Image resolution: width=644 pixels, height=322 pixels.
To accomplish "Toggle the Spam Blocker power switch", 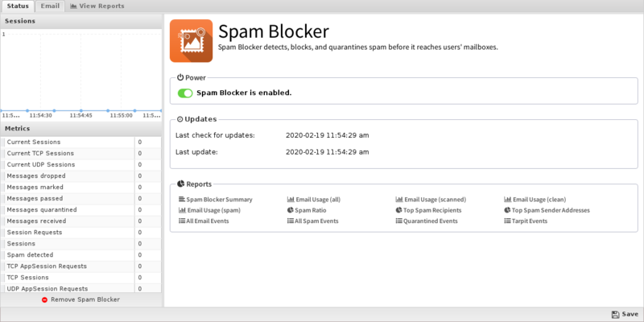I will coord(185,93).
